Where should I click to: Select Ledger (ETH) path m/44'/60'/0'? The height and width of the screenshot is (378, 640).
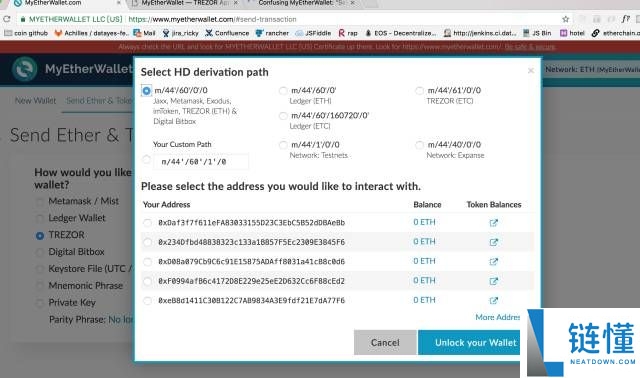[283, 91]
